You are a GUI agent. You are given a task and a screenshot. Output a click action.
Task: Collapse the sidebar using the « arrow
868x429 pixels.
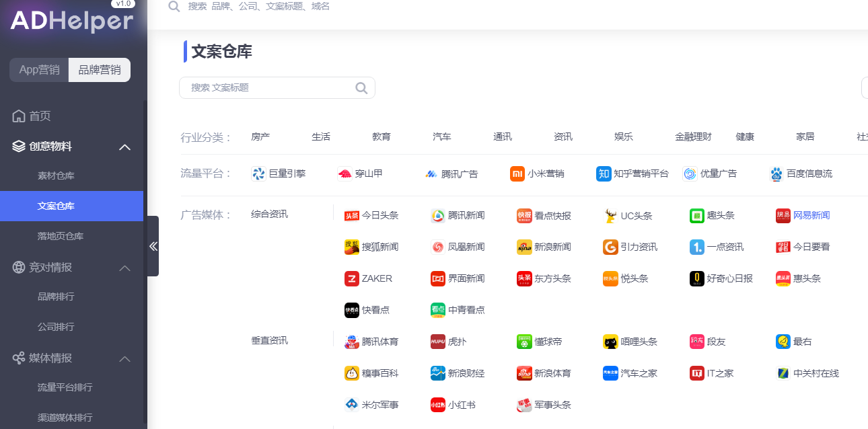click(153, 245)
